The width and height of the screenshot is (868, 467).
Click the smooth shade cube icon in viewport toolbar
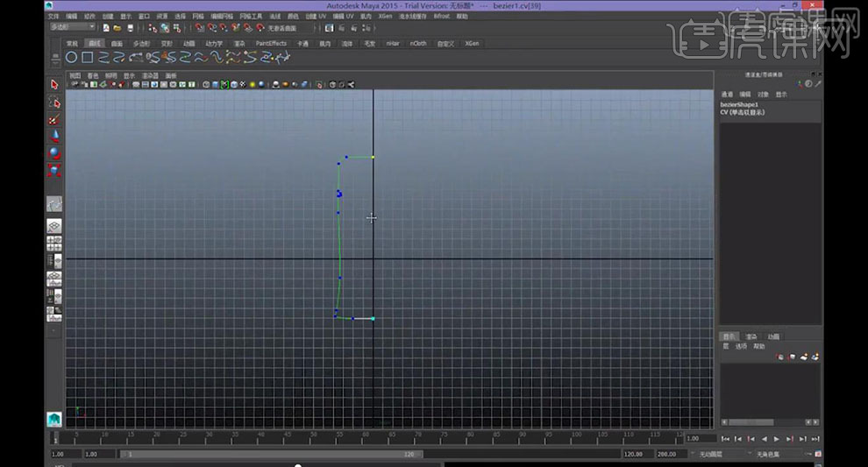pos(216,85)
